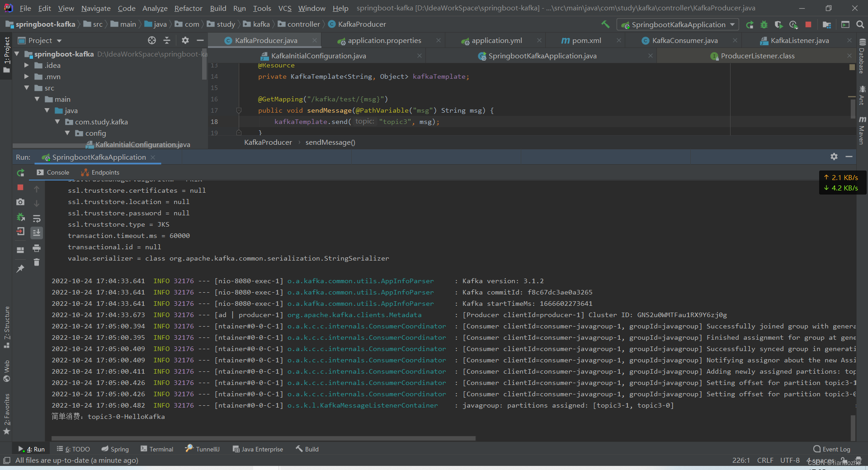Click the editor vertical scrollbar
The image size is (868, 470).
click(x=852, y=108)
